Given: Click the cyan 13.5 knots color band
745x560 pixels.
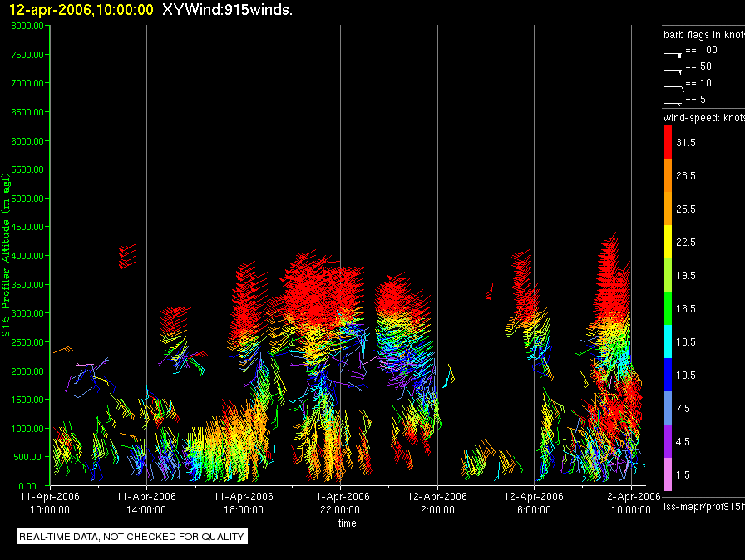Looking at the screenshot, I should 668,341.
